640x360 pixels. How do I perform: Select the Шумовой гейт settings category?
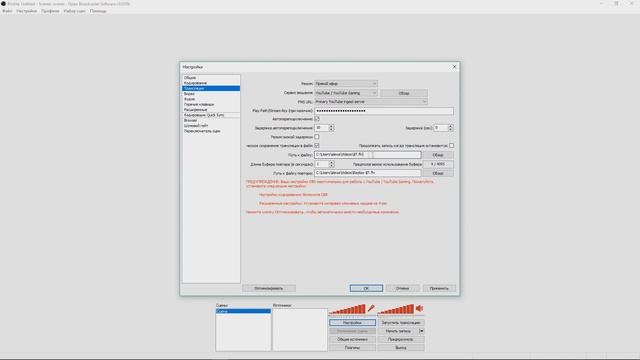(211, 126)
